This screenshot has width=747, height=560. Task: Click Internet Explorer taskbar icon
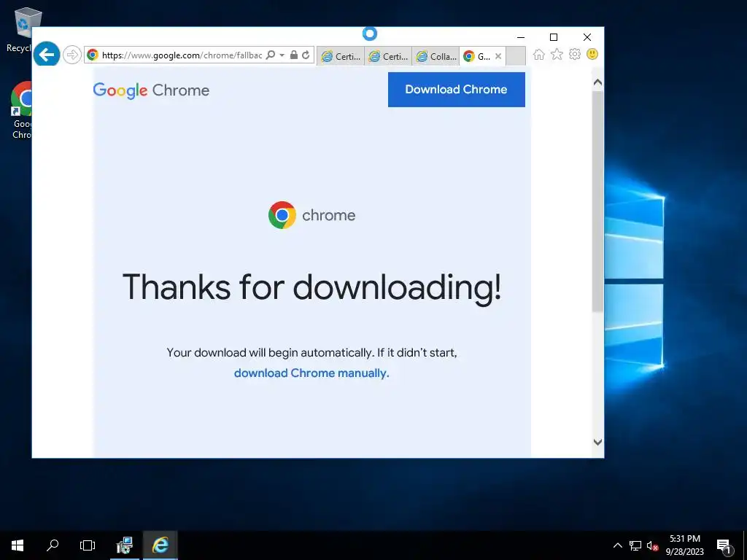[160, 545]
